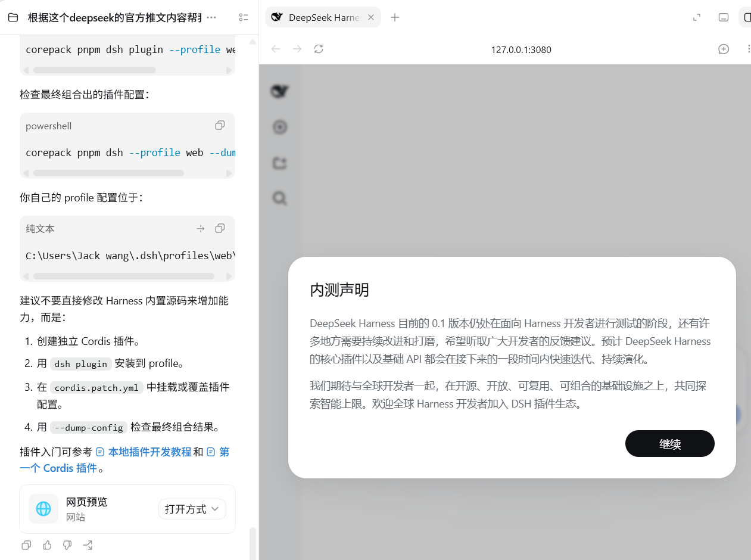Click the 创建独立 Cordis 插件 list item
The width and height of the screenshot is (751, 560).
point(88,341)
